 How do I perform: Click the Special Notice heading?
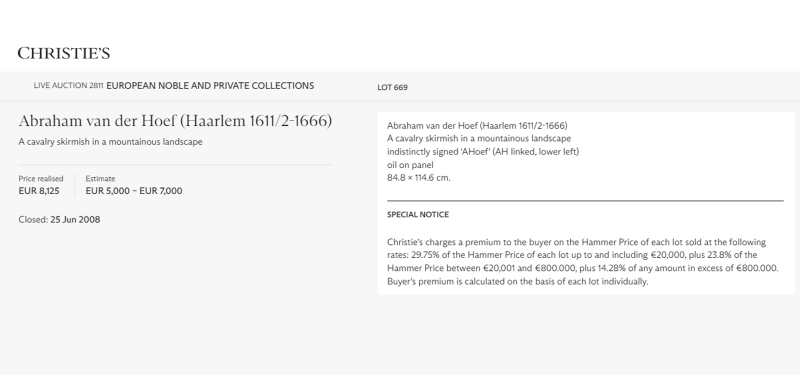tap(418, 215)
